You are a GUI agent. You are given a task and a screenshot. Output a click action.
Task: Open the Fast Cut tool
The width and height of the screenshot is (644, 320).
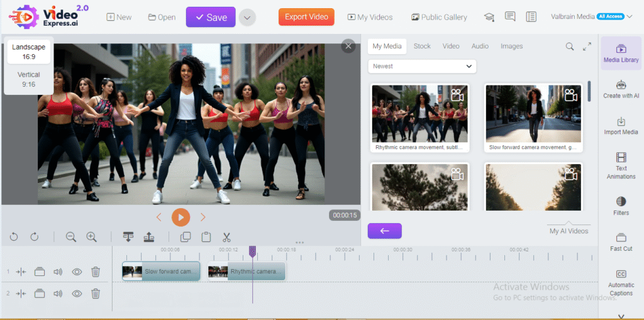(621, 242)
